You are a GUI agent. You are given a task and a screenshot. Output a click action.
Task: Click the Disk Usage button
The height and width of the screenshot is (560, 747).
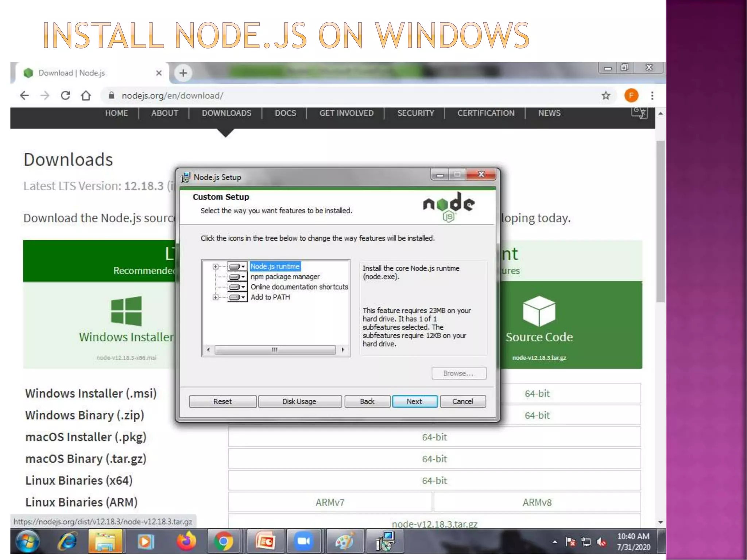[299, 401]
